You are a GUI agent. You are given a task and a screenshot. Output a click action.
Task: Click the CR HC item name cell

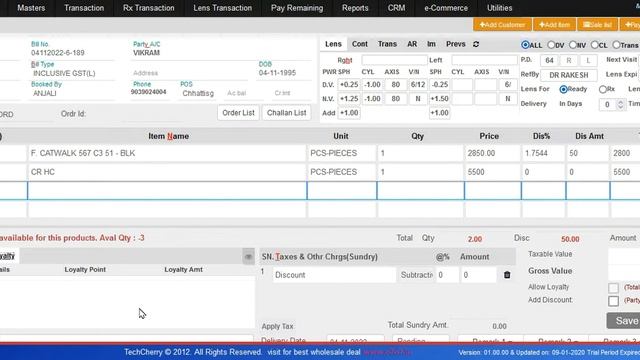click(x=167, y=172)
